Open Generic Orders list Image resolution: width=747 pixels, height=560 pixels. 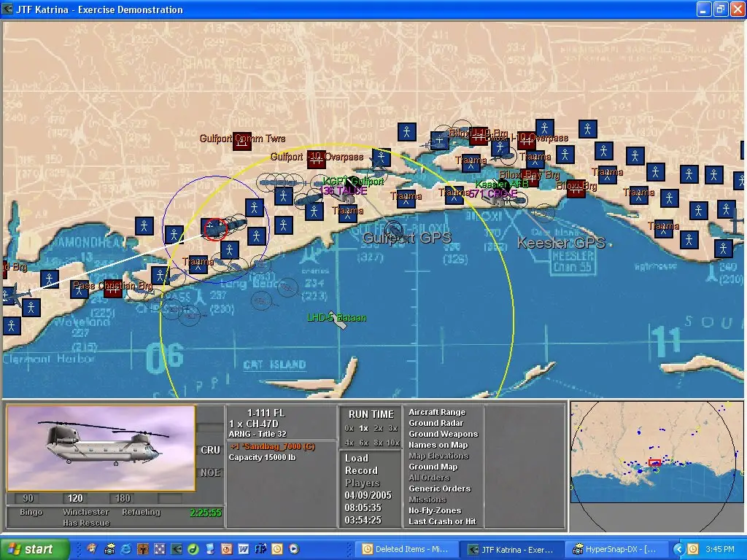(x=439, y=489)
